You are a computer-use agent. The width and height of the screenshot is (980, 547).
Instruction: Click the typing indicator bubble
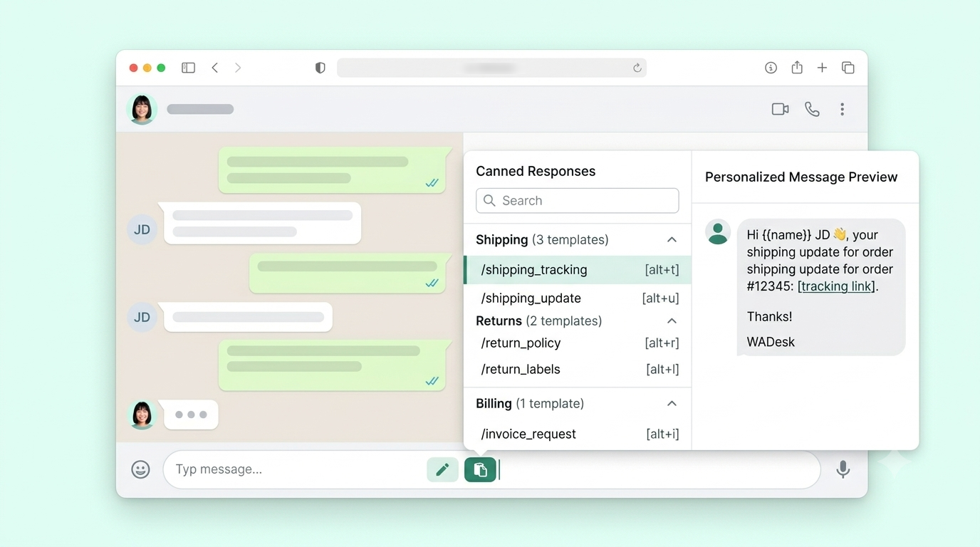[191, 415]
